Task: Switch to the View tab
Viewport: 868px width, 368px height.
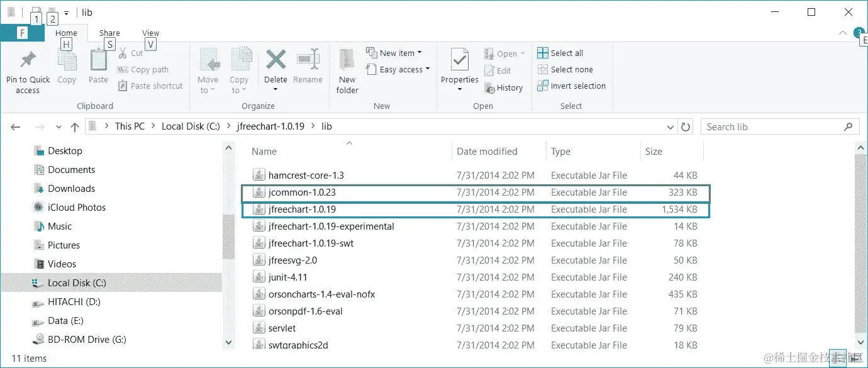Action: (x=150, y=33)
